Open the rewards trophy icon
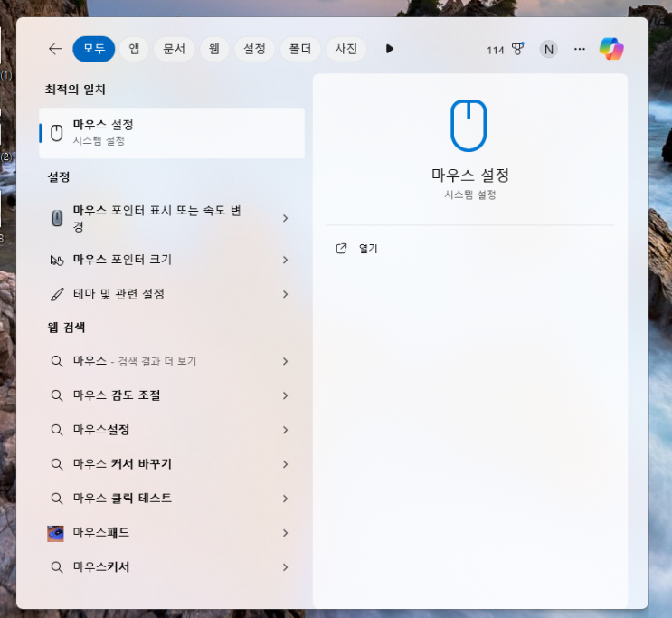This screenshot has height=618, width=672. coord(517,49)
